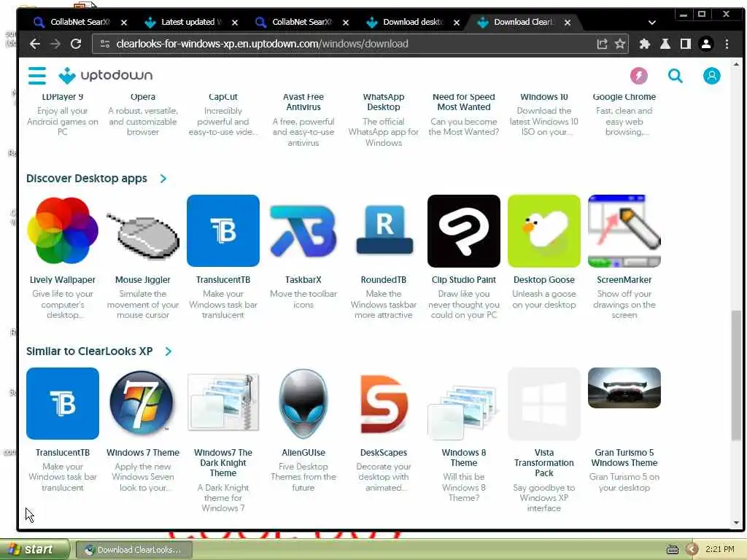Open Gran Turismo 5 Windows Theme thumbnail
Image resolution: width=747 pixels, height=560 pixels.
click(624, 388)
